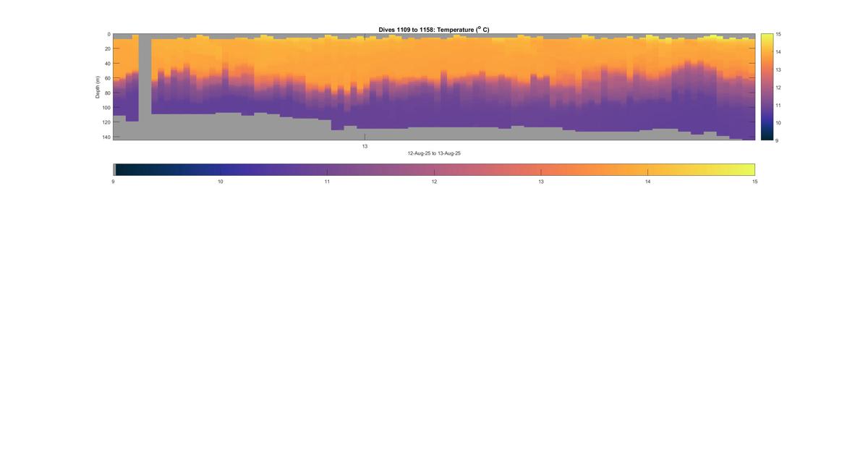Click the "13" label on the vertical colorbar
This screenshot has width=868, height=450.
pos(779,69)
